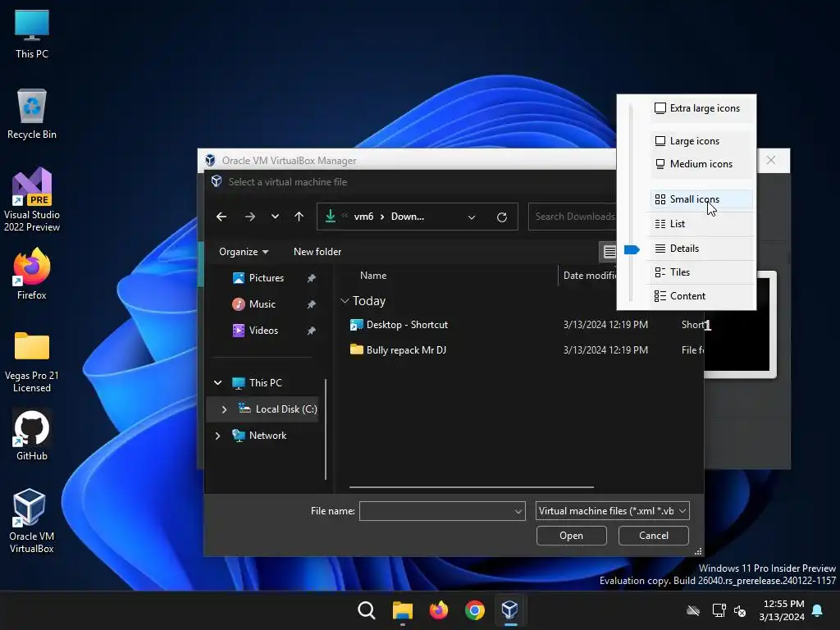Close the VirtualBox Manager window
This screenshot has height=630, width=840.
(x=771, y=160)
